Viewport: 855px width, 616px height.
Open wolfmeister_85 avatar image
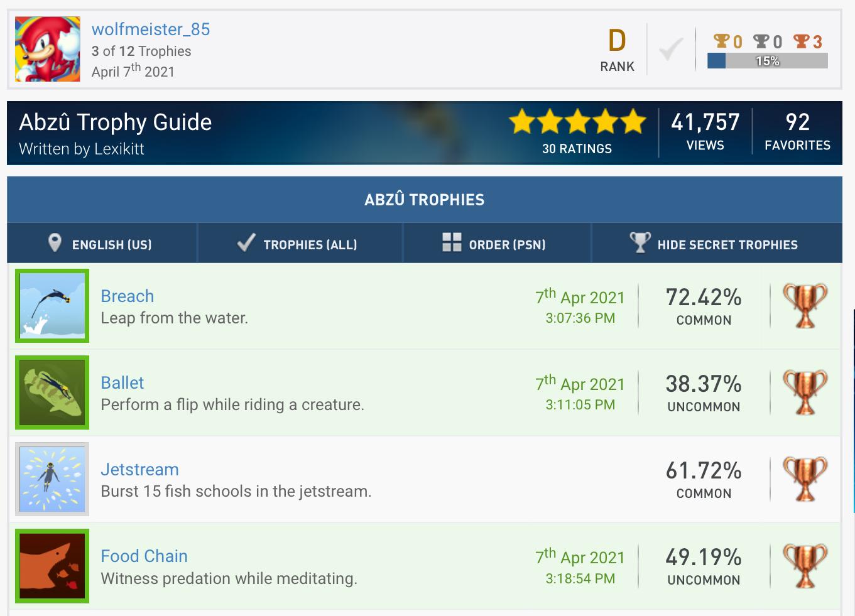pyautogui.click(x=48, y=49)
